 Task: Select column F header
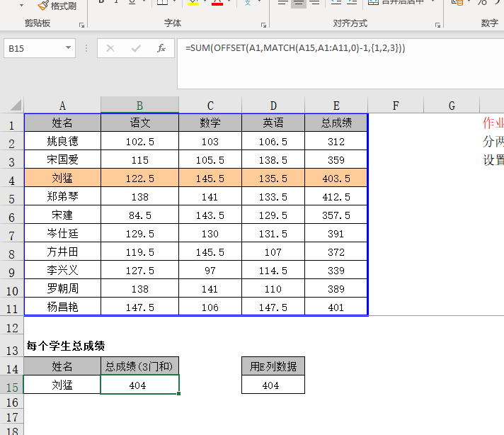click(396, 106)
